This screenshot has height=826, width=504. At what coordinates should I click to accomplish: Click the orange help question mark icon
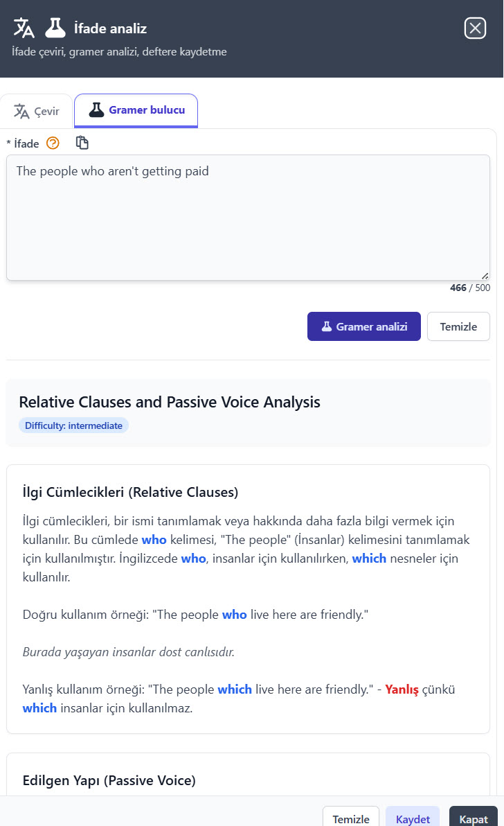click(x=53, y=143)
